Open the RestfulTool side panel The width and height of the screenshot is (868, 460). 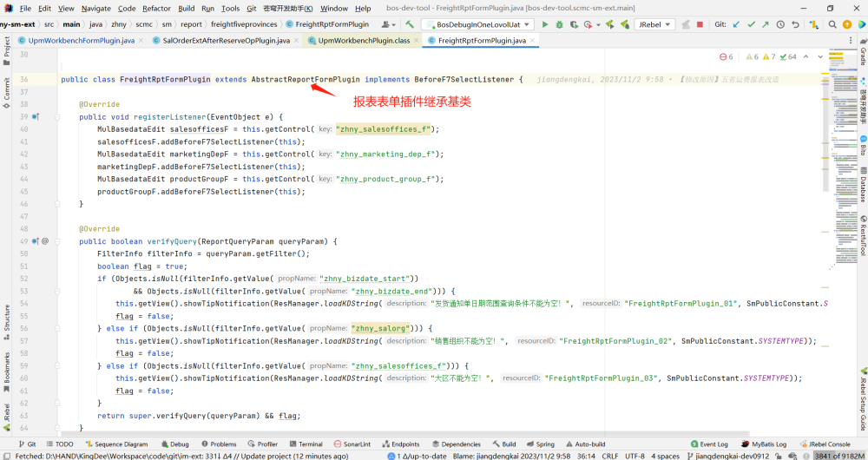(x=863, y=236)
